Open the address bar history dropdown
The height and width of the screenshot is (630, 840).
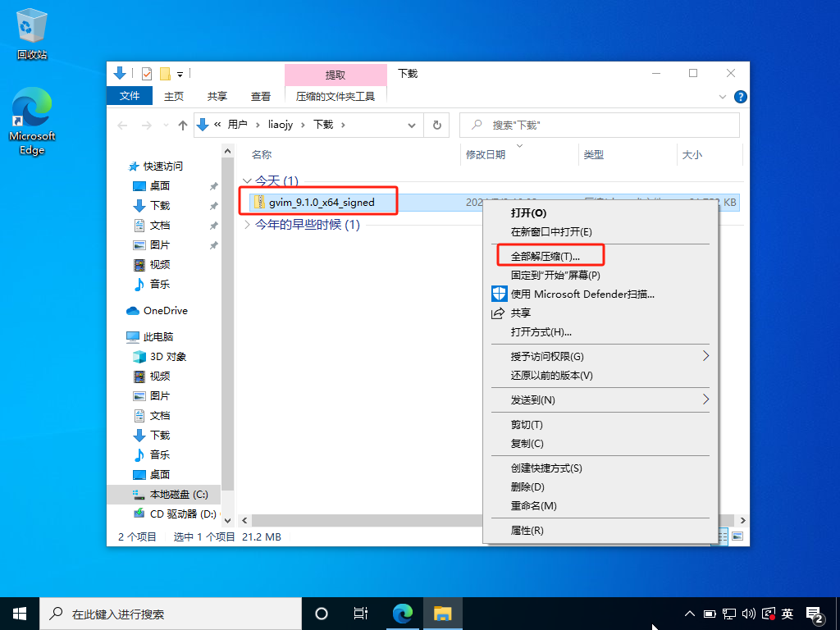(x=412, y=126)
